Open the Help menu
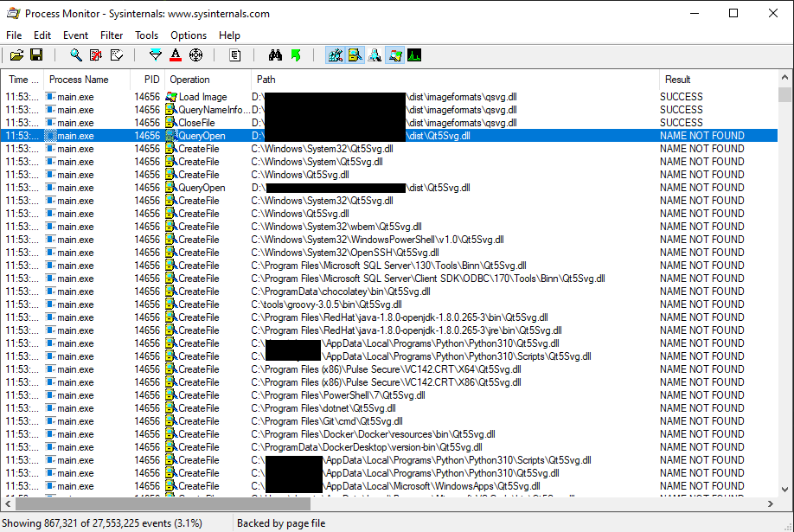This screenshot has height=532, width=794. (x=229, y=35)
